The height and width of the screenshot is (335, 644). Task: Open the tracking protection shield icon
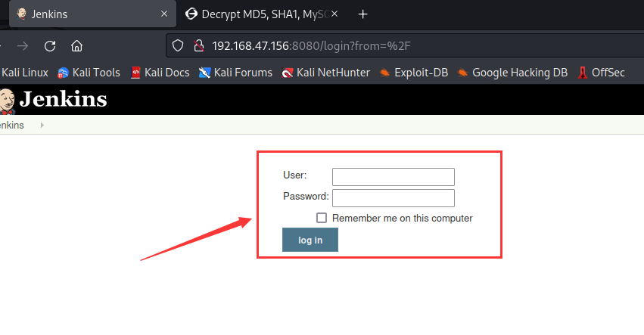(177, 45)
